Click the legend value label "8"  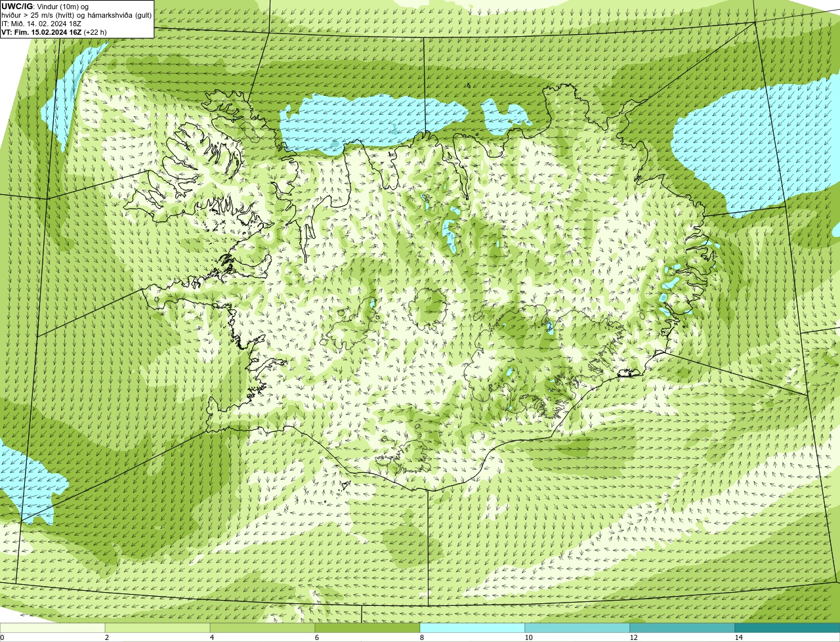click(x=421, y=637)
